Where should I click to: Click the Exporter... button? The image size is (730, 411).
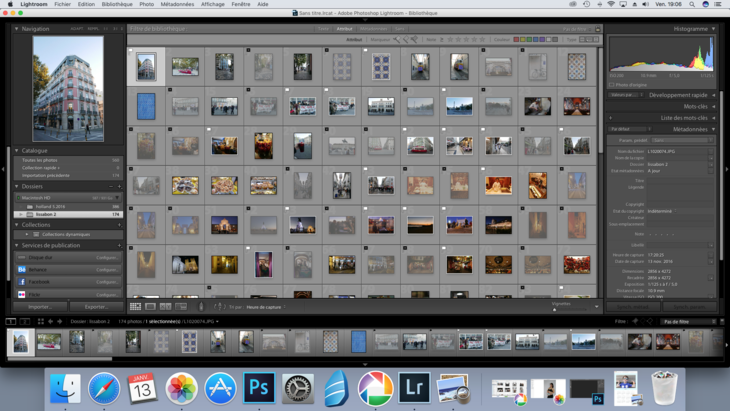[96, 307]
